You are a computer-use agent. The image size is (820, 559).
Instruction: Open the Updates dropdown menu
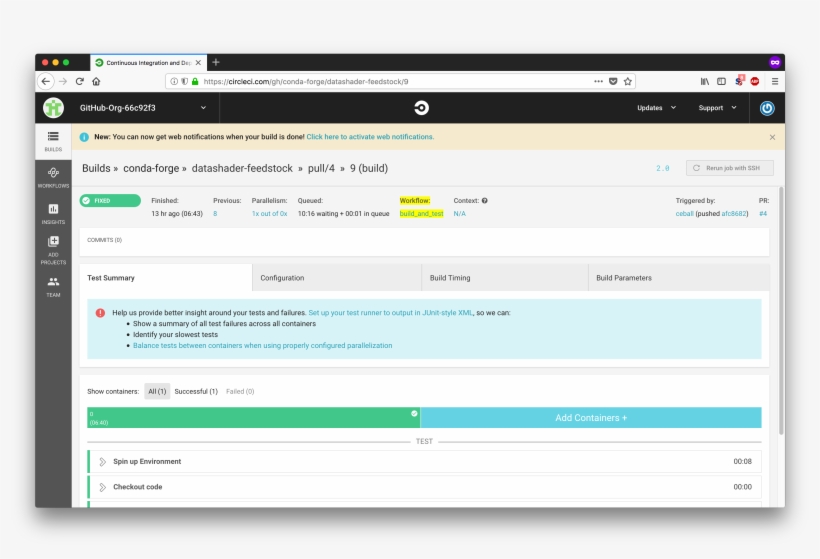(656, 108)
